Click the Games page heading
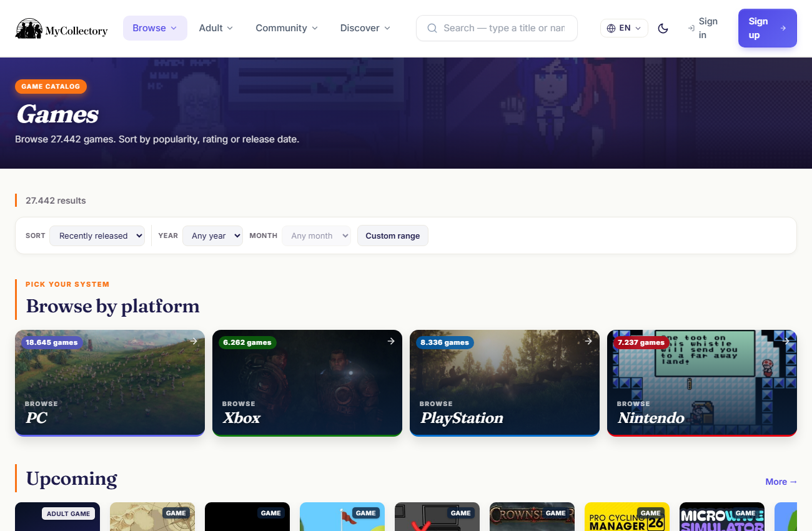 coord(57,114)
